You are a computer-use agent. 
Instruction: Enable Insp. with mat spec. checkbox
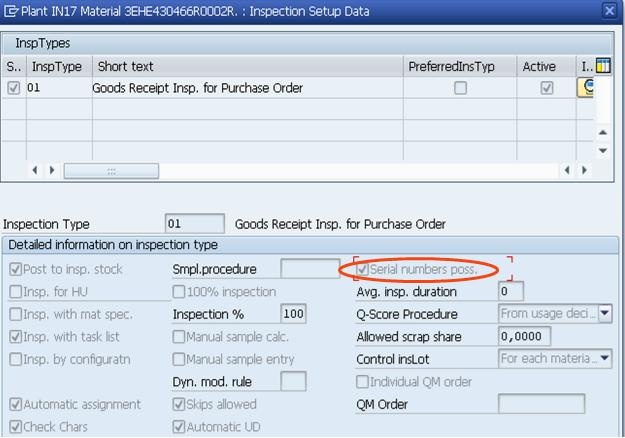point(15,314)
